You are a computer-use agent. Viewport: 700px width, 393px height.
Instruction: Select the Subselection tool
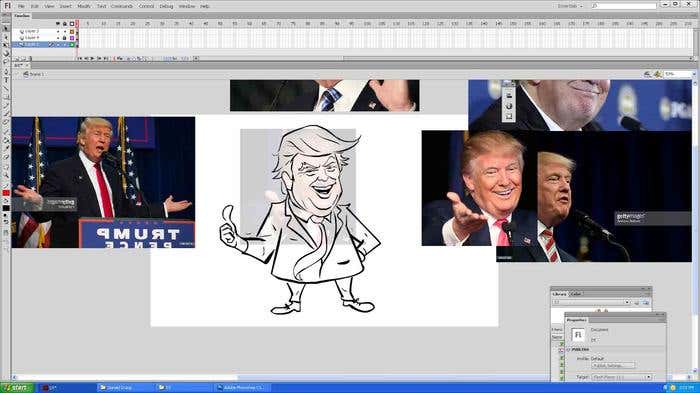tap(6, 37)
